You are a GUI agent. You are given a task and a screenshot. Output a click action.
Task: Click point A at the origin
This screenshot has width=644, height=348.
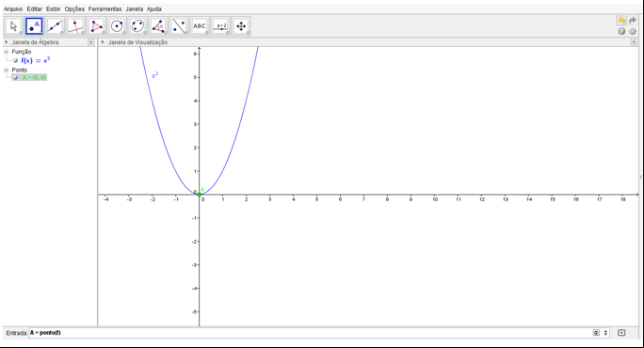point(200,195)
